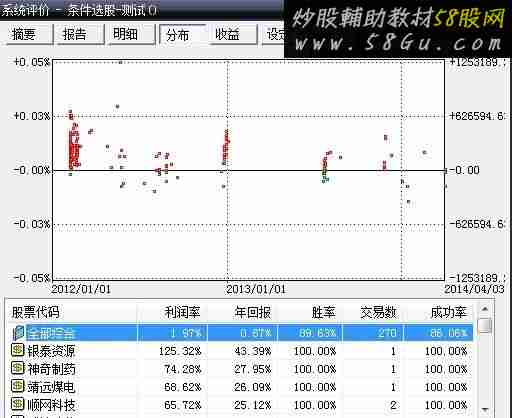
Task: Switch to the 收益 tab
Action: click(233, 34)
